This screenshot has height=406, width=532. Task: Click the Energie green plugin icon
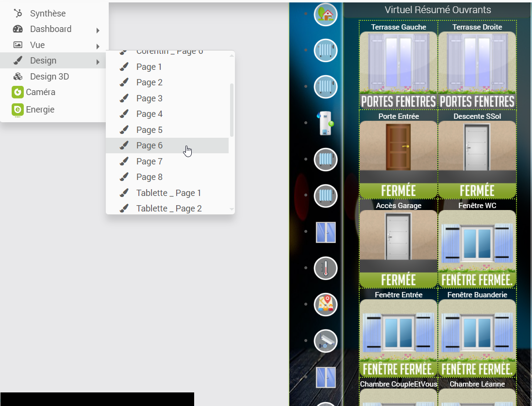[17, 110]
